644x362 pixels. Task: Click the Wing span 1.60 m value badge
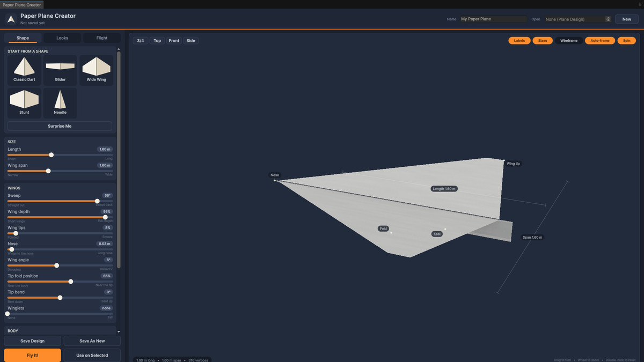coord(105,165)
